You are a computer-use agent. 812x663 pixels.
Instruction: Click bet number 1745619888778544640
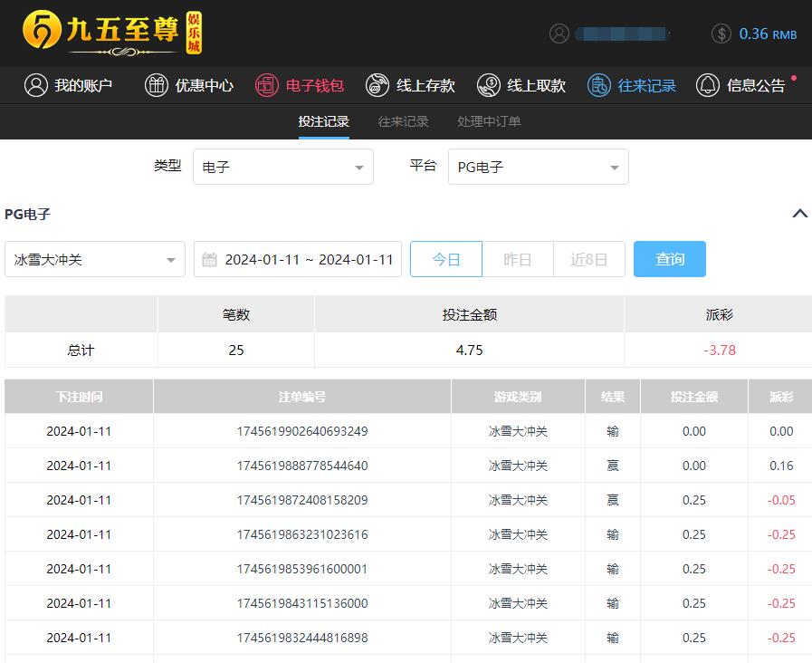coord(302,466)
